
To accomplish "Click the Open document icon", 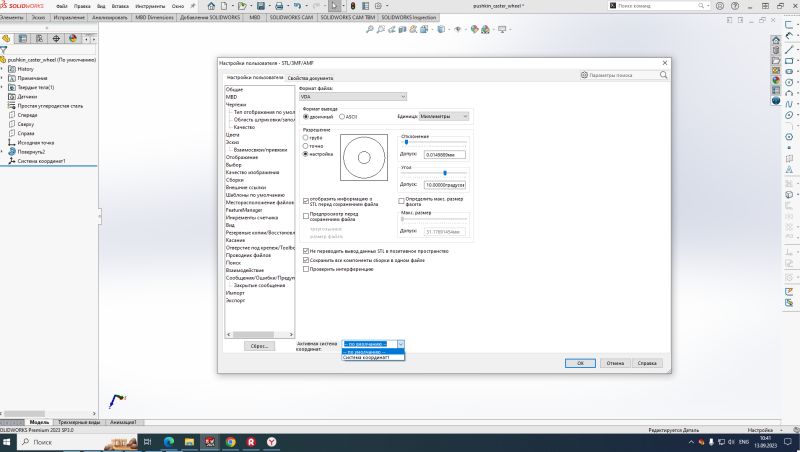I will click(x=242, y=6).
